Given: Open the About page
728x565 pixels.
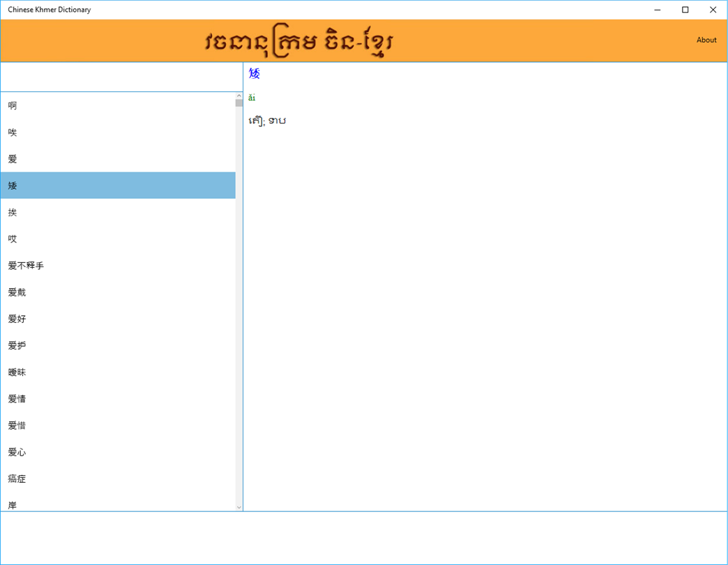Looking at the screenshot, I should click(706, 40).
